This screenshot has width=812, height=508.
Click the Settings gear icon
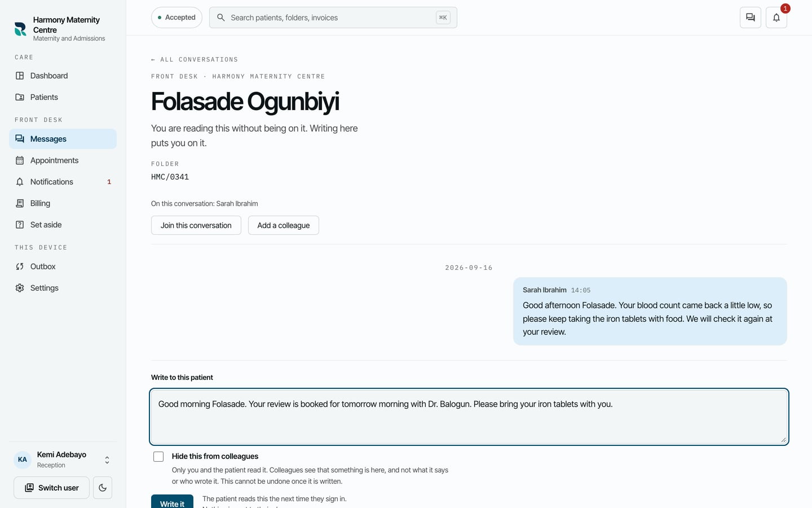[x=20, y=288]
